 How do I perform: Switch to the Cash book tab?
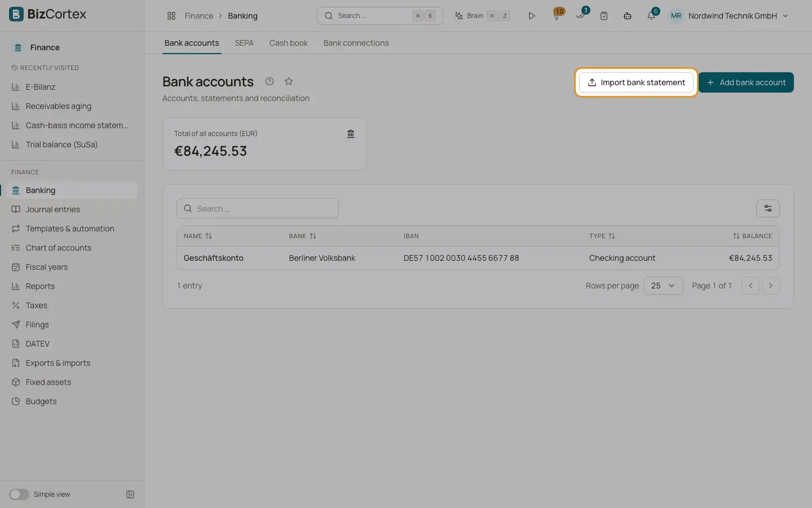[x=289, y=43]
